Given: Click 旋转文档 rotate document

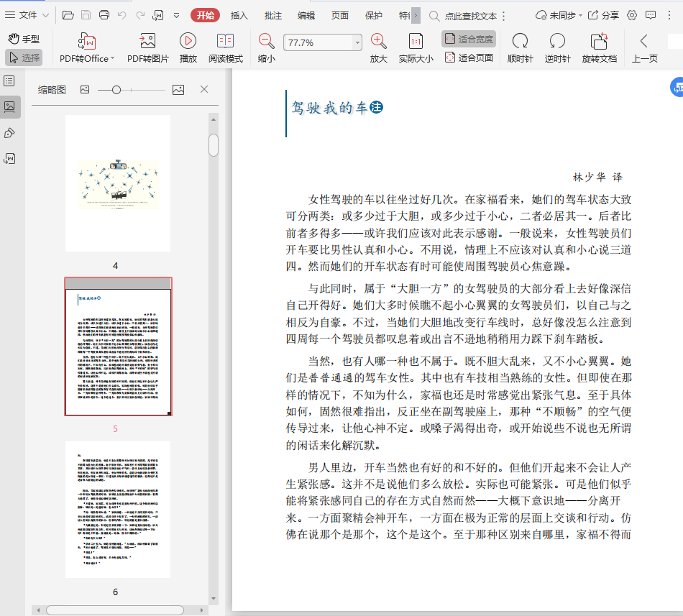Looking at the screenshot, I should 600,48.
